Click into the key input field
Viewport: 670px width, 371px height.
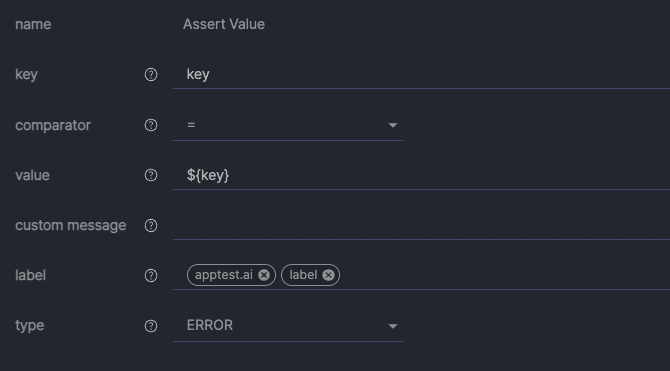point(421,75)
